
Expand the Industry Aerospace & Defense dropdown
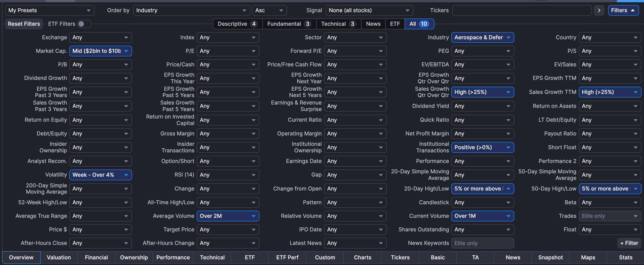coord(482,37)
